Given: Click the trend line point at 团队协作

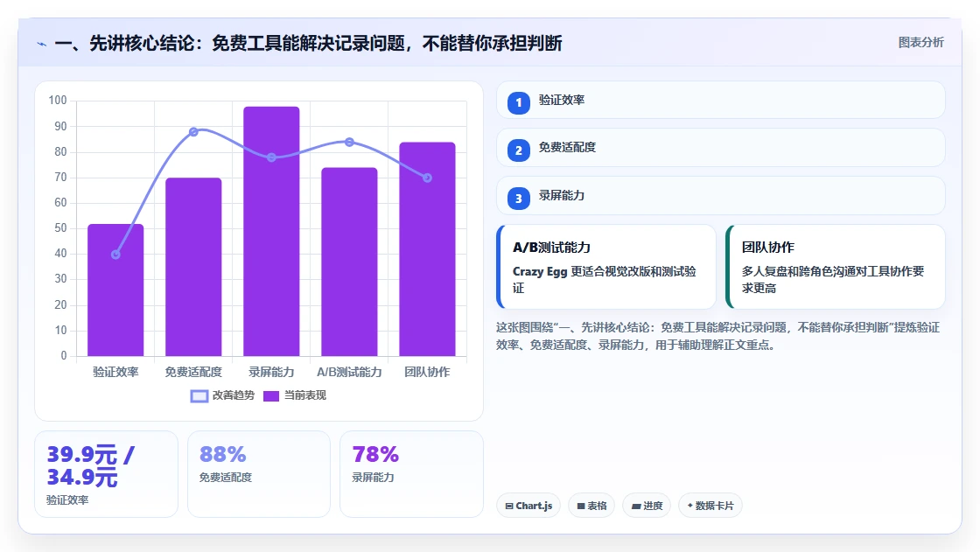Looking at the screenshot, I should click(x=428, y=178).
